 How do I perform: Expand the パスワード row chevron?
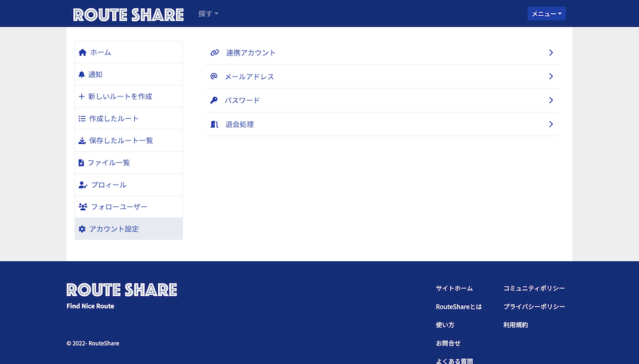(551, 100)
